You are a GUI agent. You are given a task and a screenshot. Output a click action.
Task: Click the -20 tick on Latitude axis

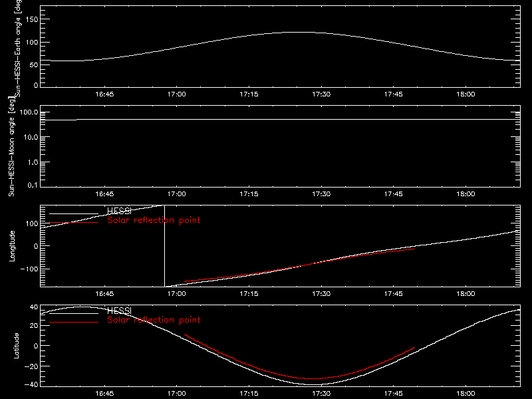pos(31,366)
